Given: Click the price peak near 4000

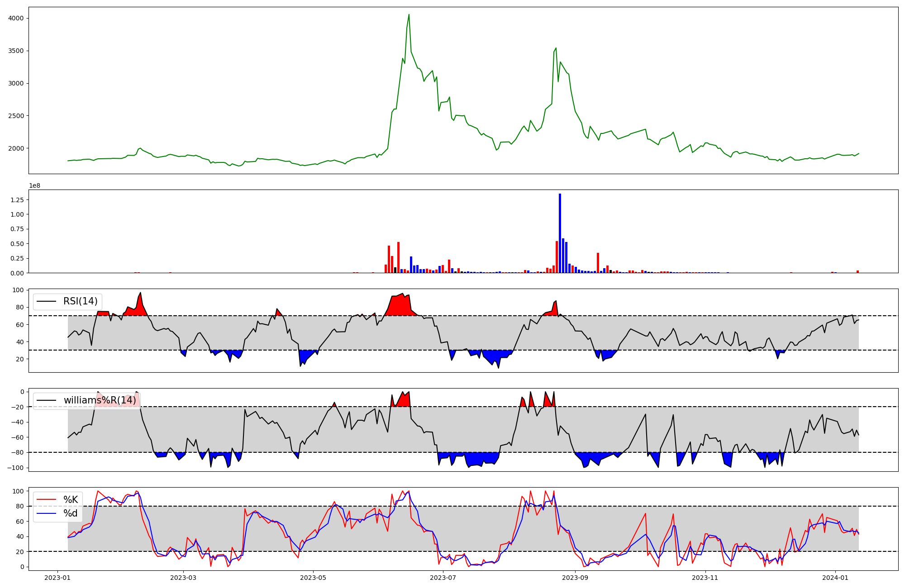Looking at the screenshot, I should pos(409,15).
